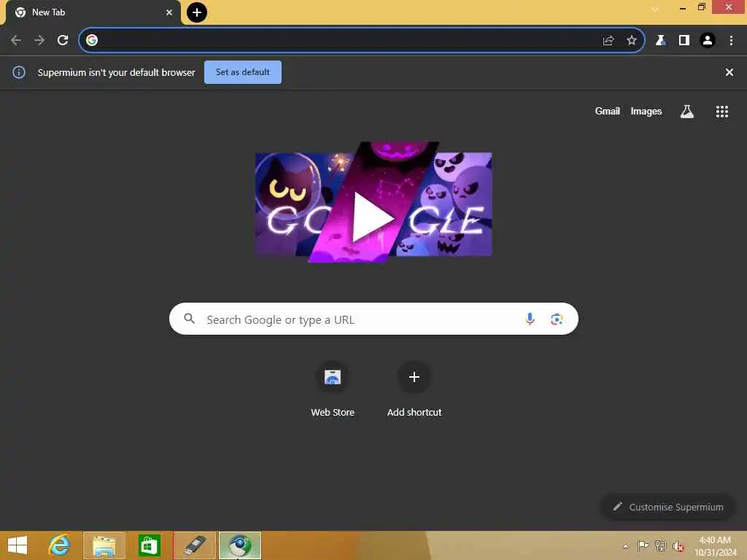Open the Windows Store taskbar icon
This screenshot has height=560, width=747.
149,545
